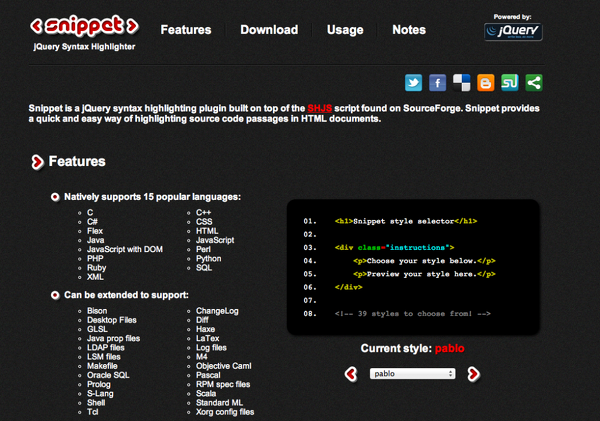
Task: Open the jQuery powered-by badge
Action: coord(513,32)
